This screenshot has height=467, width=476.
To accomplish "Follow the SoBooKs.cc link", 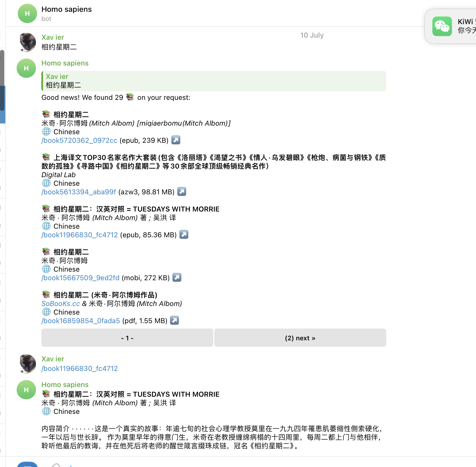I will pyautogui.click(x=61, y=304).
